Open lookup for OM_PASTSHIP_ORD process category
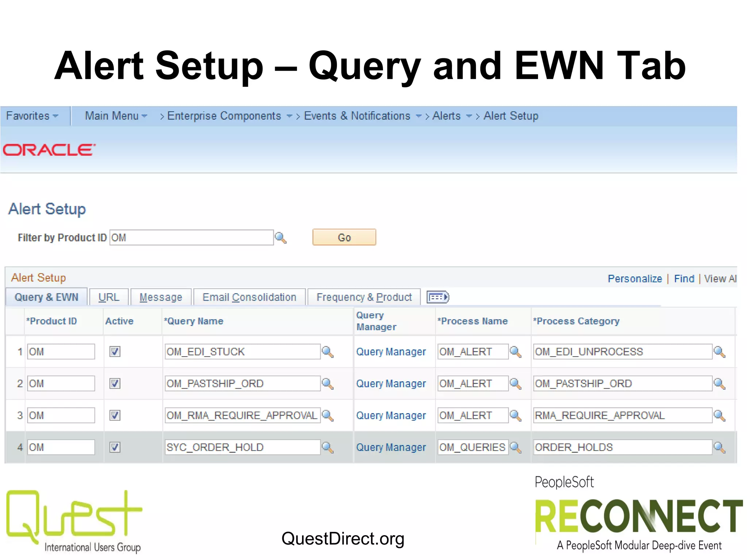747x560 pixels. (x=720, y=384)
